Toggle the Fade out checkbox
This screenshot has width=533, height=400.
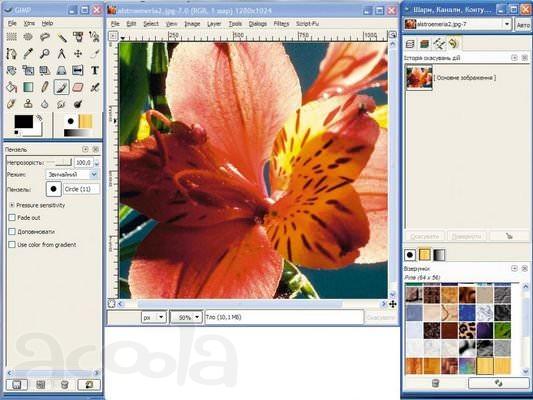12,218
